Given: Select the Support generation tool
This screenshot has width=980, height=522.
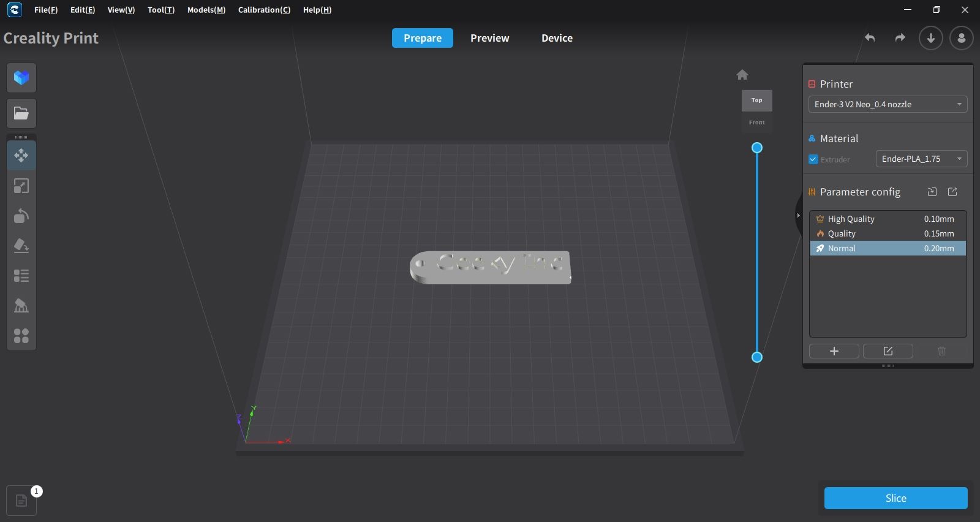Looking at the screenshot, I should [x=21, y=306].
